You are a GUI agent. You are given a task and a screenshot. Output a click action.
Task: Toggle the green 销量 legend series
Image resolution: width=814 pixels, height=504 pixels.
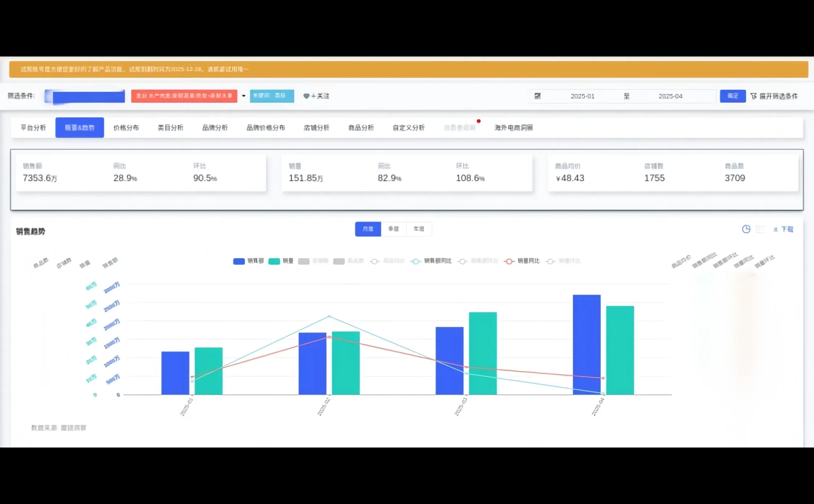(x=274, y=261)
